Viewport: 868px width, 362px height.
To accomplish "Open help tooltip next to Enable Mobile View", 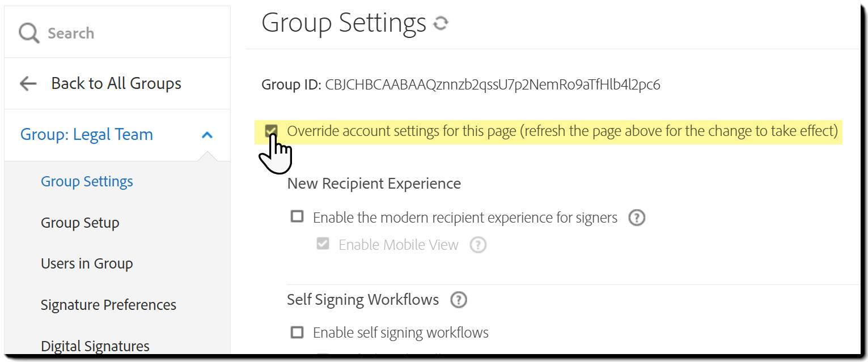I will point(478,245).
